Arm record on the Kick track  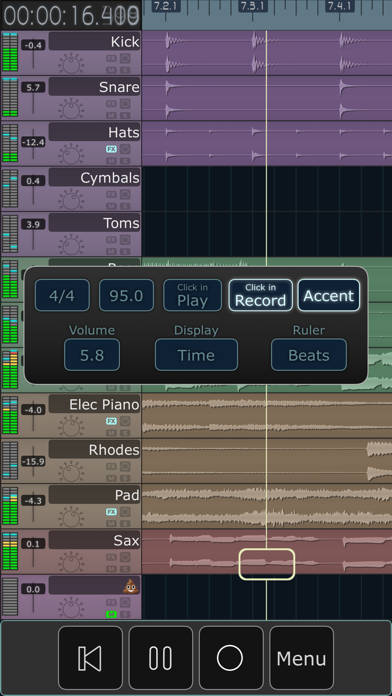[125, 58]
